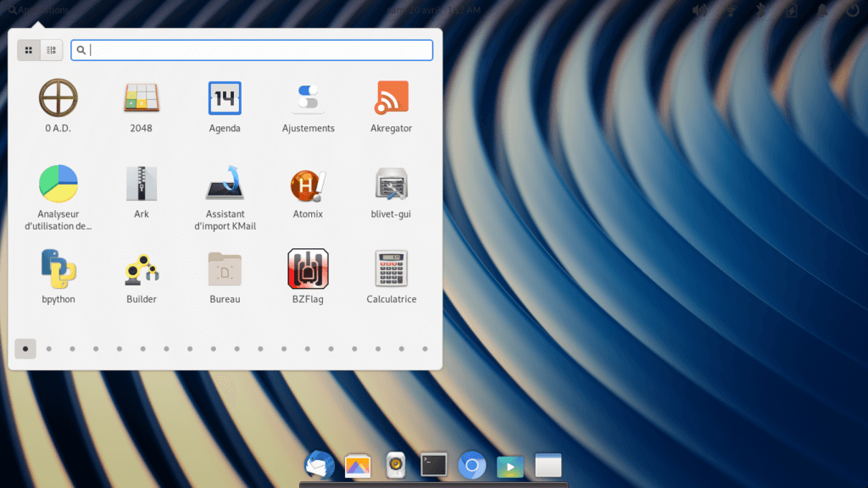Open Terminal from the dock

pyautogui.click(x=433, y=465)
